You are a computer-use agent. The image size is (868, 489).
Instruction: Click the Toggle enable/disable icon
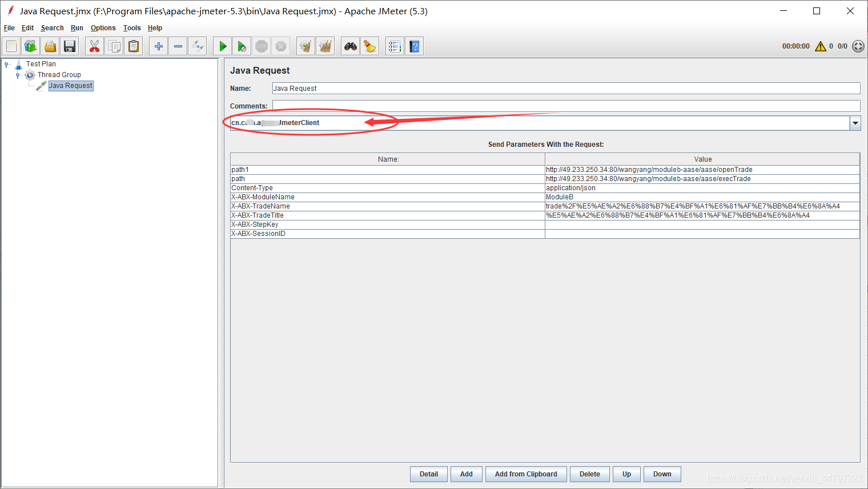pos(198,46)
